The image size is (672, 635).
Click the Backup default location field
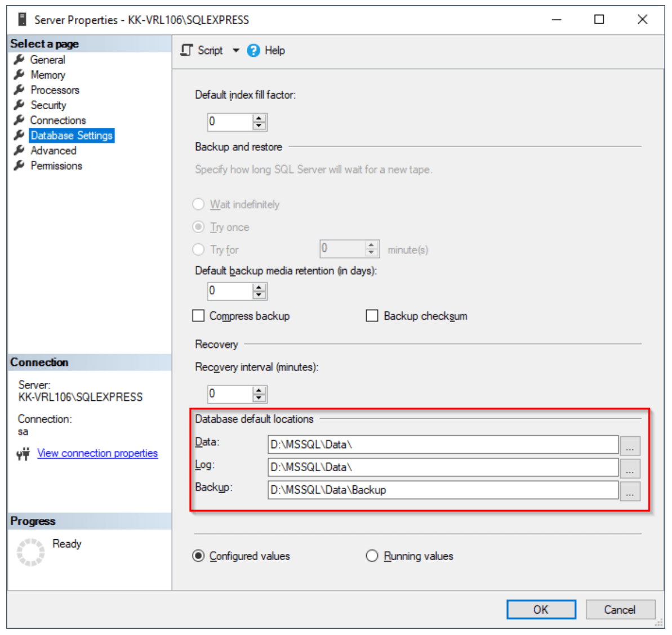coord(443,490)
